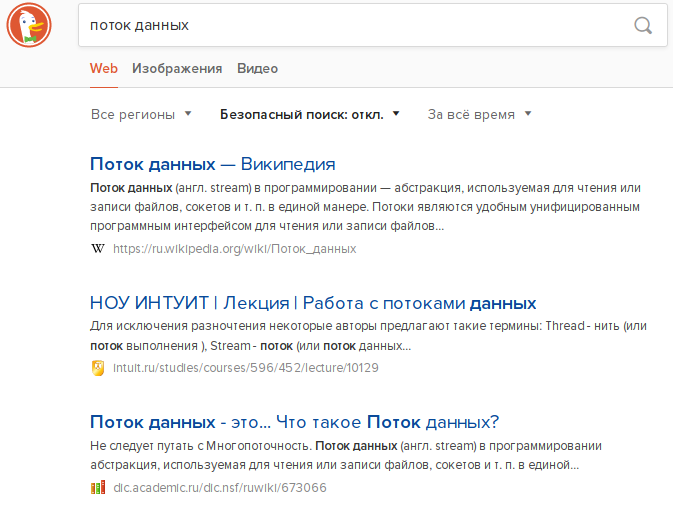Click the books favicon beside dic.academic.ru URL
The image size is (673, 514).
tap(97, 488)
